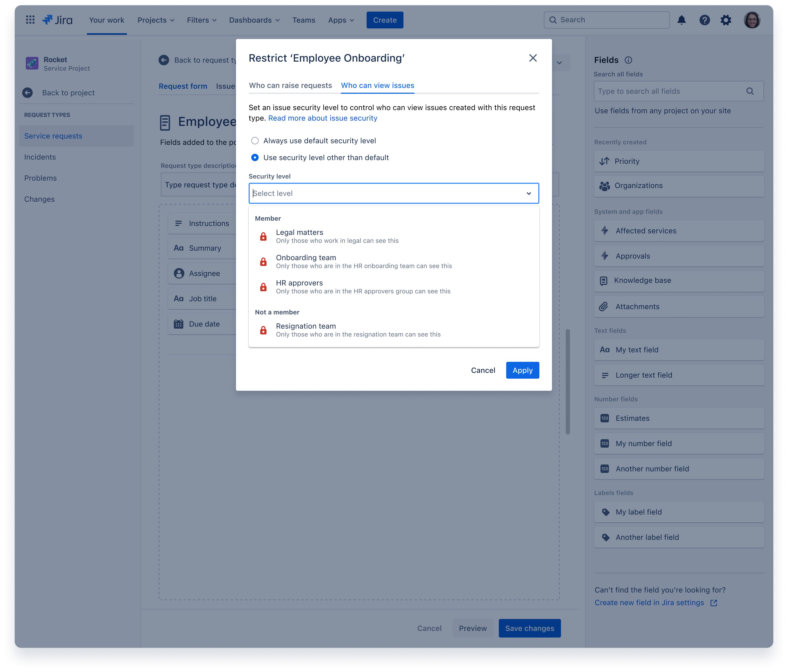This screenshot has height=672, width=788.
Task: Select the Incidents request type
Action: click(x=40, y=157)
